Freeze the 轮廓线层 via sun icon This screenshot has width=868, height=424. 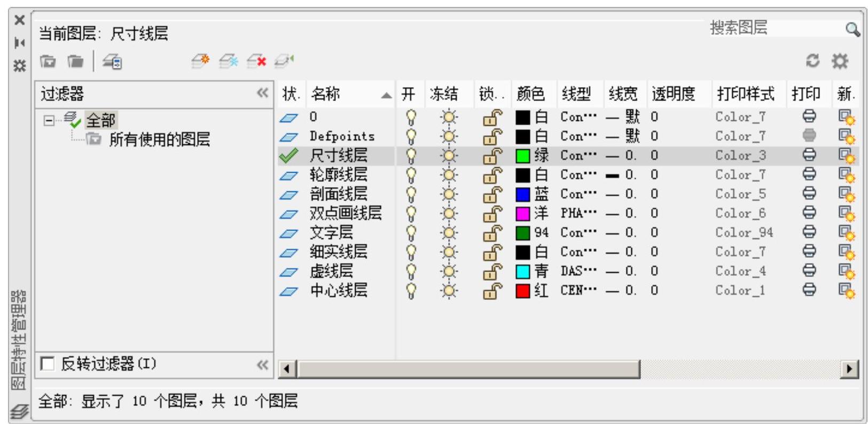tap(449, 175)
